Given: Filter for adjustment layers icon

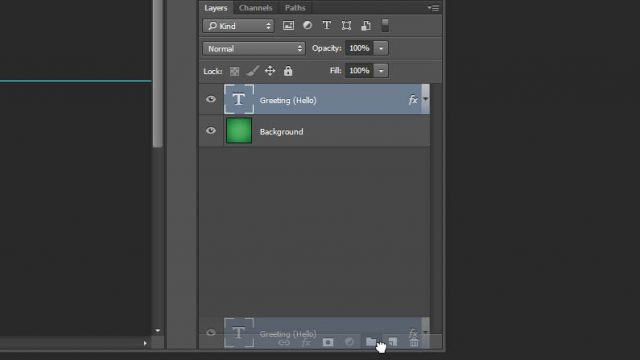Looking at the screenshot, I should coord(307,25).
